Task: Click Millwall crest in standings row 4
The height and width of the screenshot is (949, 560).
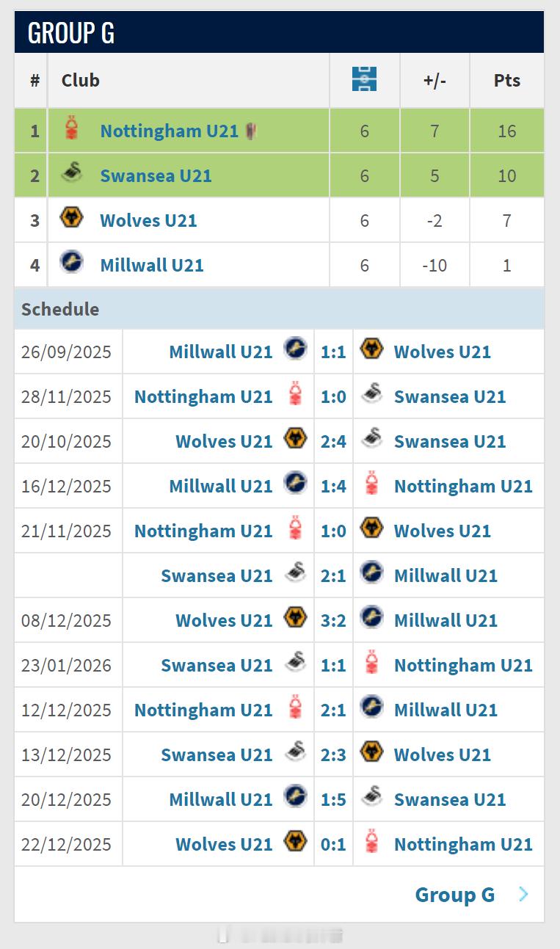Action: coord(71,262)
